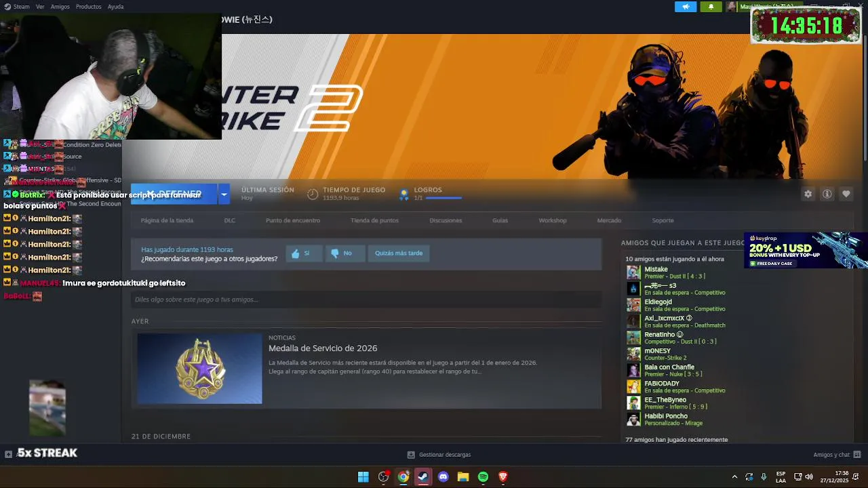
Task: Open the volume control in system tray
Action: pyautogui.click(x=809, y=476)
